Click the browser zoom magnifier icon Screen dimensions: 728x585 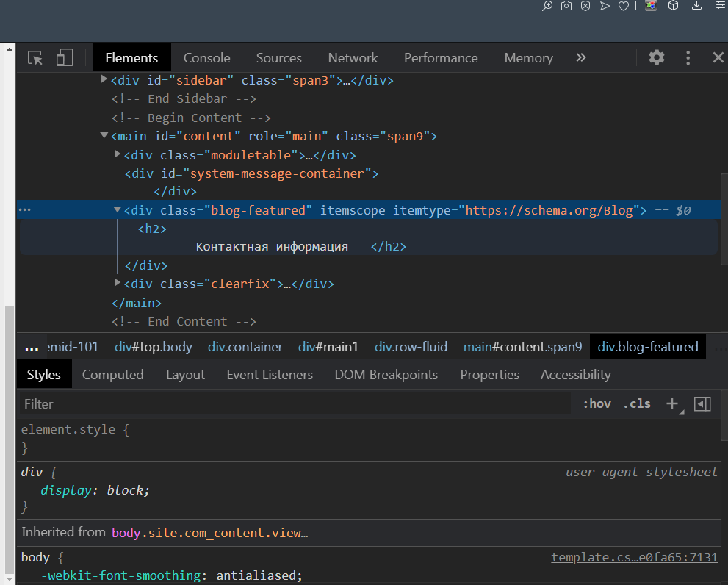click(x=547, y=6)
